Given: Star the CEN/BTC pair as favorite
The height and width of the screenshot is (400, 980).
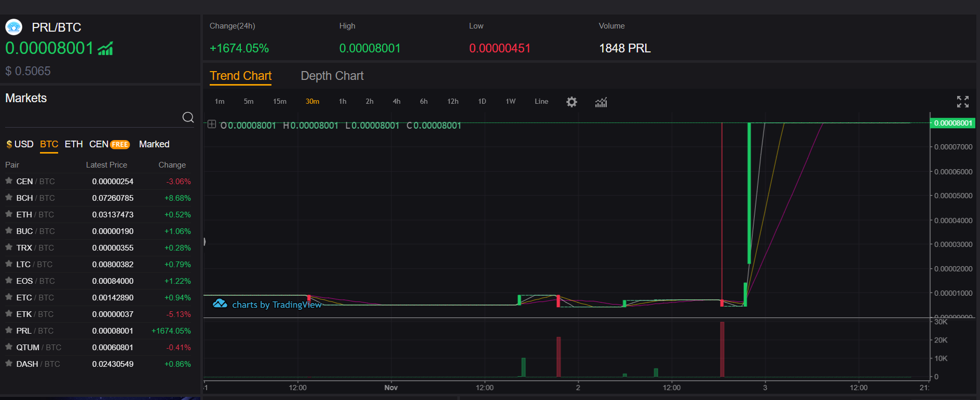Looking at the screenshot, I should (9, 181).
